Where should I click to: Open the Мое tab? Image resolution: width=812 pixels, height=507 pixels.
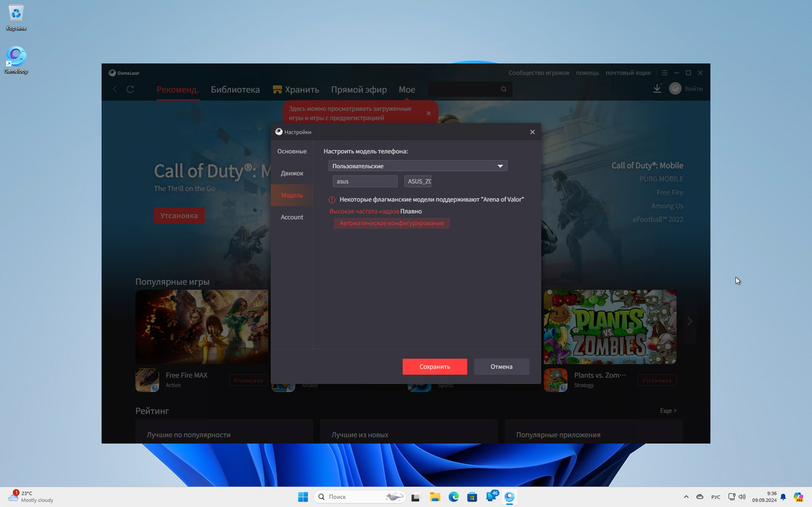(x=407, y=90)
